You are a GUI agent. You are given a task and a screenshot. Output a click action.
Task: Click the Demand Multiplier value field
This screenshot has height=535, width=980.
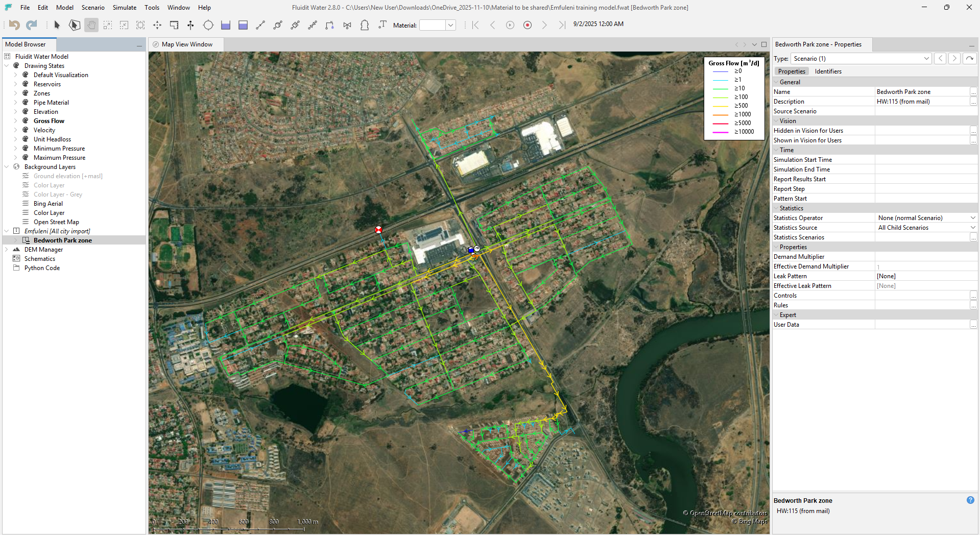922,257
